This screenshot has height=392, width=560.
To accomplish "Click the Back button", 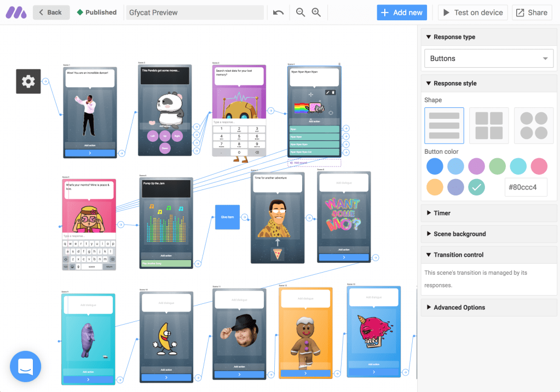I will (51, 13).
